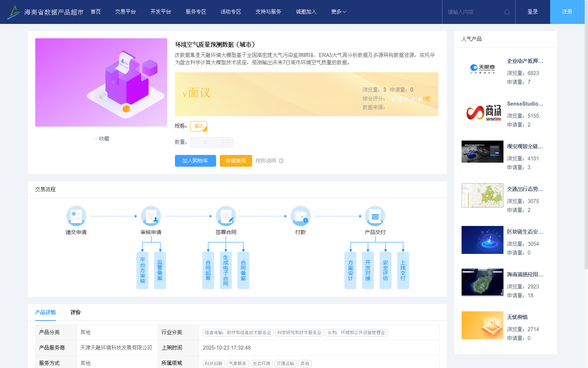This screenshot has height=368, width=588.
Task: Expand the 更多 navigation dropdown
Action: point(338,12)
